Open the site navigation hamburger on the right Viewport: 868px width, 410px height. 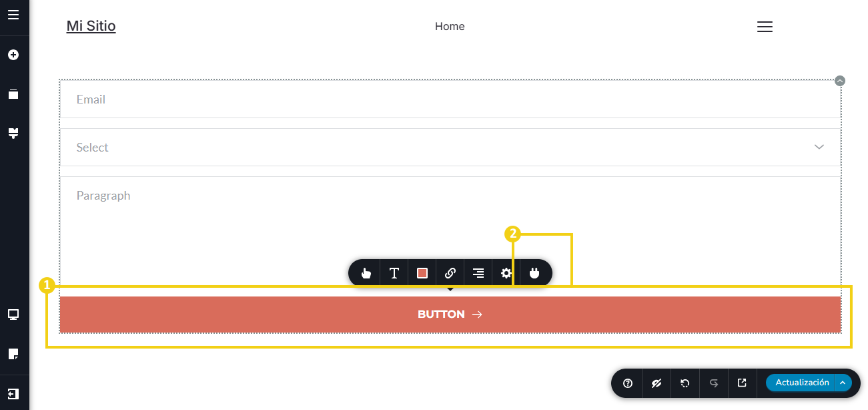[x=765, y=27]
